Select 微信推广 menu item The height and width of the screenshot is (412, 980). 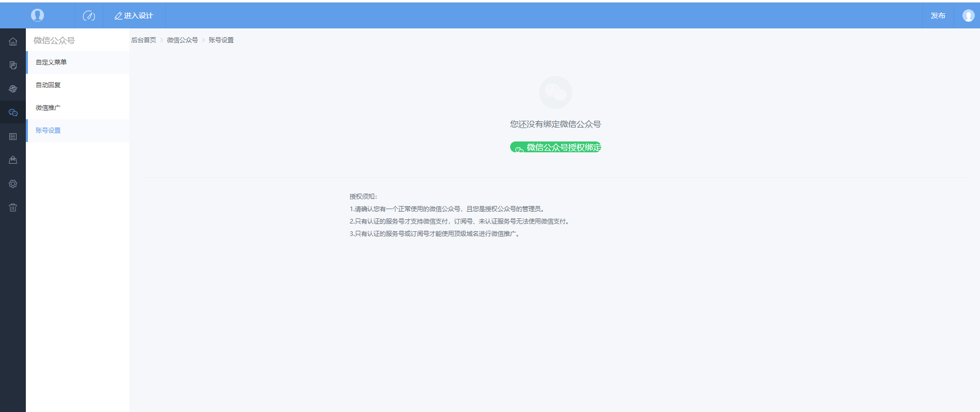coord(78,107)
